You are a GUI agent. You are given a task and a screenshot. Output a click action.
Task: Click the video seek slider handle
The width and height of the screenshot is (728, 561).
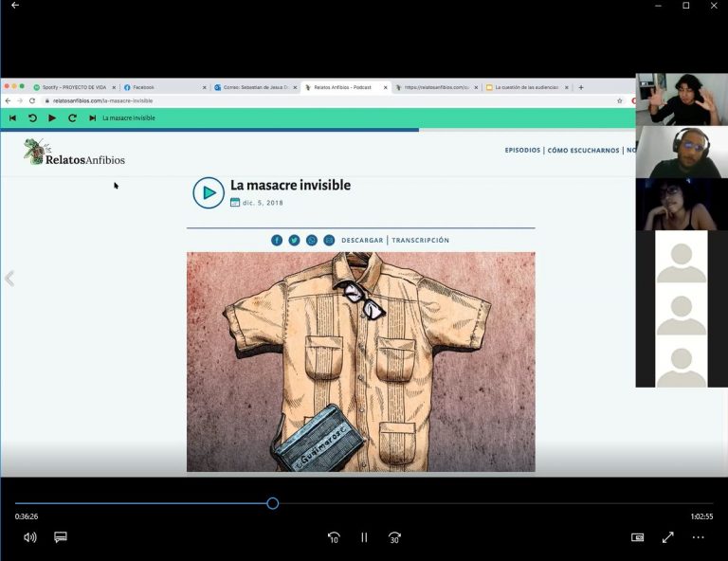pyautogui.click(x=273, y=503)
